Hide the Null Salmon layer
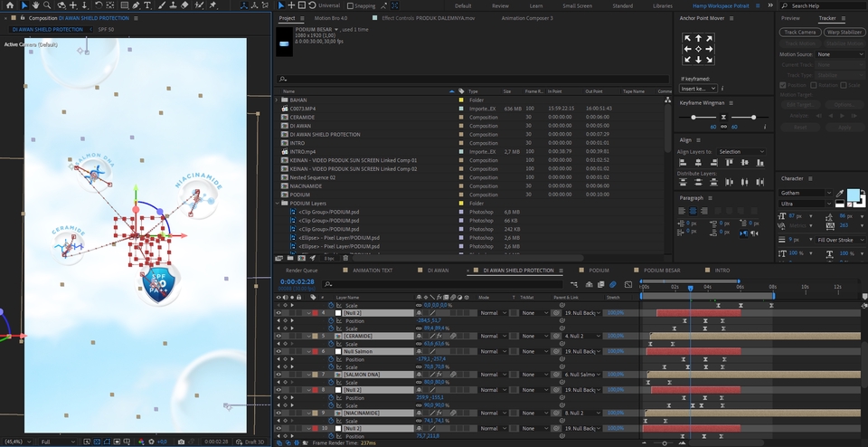 coord(278,351)
